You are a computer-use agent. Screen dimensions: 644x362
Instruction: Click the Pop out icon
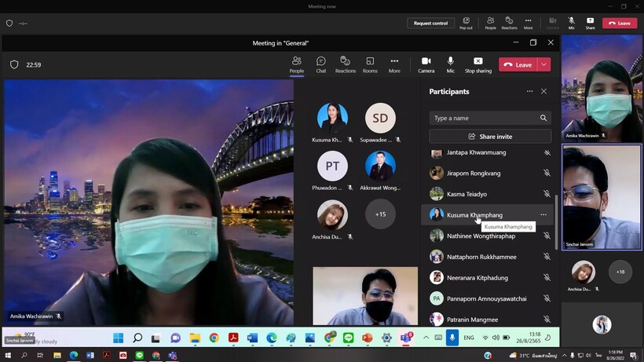pos(466,21)
